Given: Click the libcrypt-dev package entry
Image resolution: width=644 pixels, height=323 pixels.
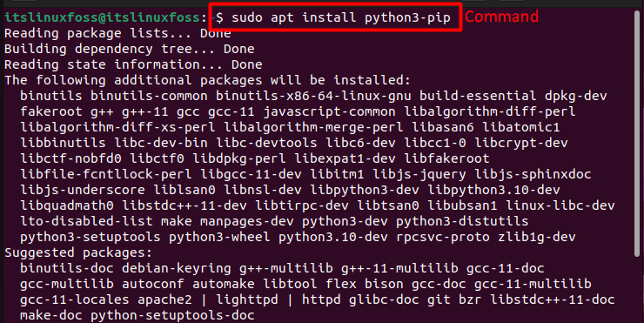Looking at the screenshot, I should tap(520, 143).
